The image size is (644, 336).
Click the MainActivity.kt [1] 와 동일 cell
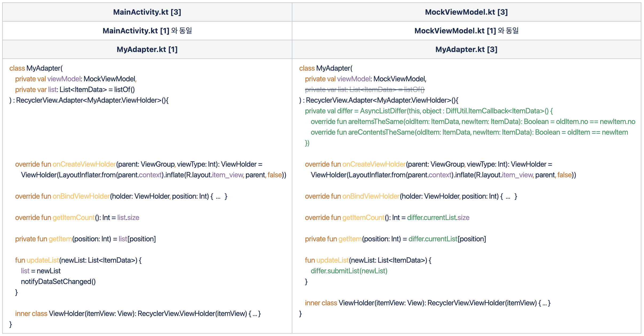(x=147, y=31)
